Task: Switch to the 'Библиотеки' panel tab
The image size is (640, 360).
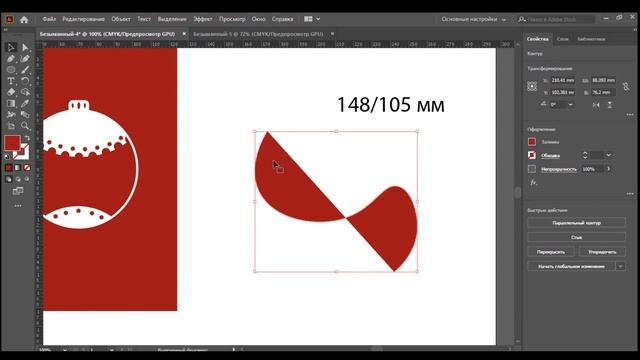Action: (591, 39)
